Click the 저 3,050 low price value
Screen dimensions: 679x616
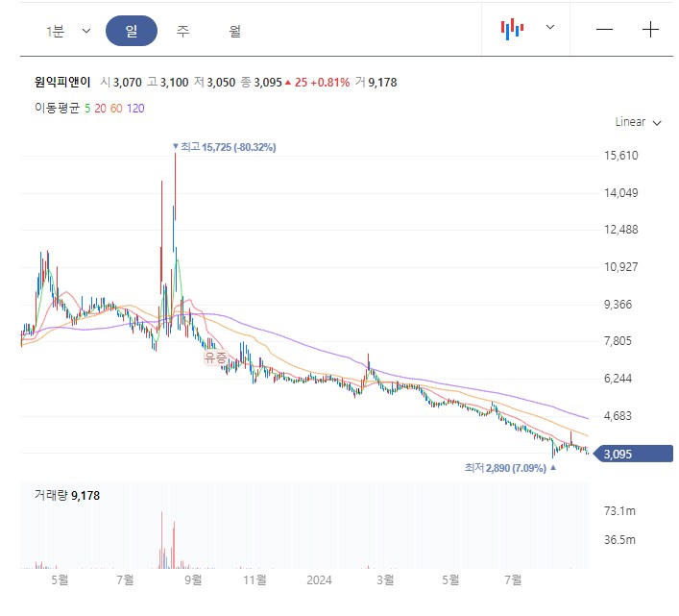(x=214, y=83)
